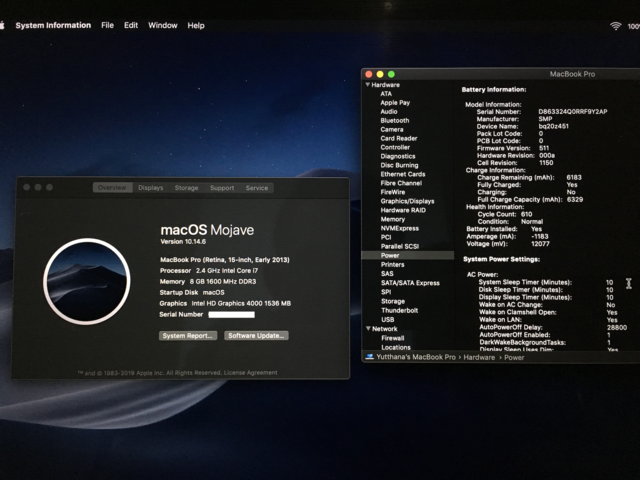Select SAS in the sidebar
This screenshot has width=640, height=480.
pyautogui.click(x=387, y=273)
